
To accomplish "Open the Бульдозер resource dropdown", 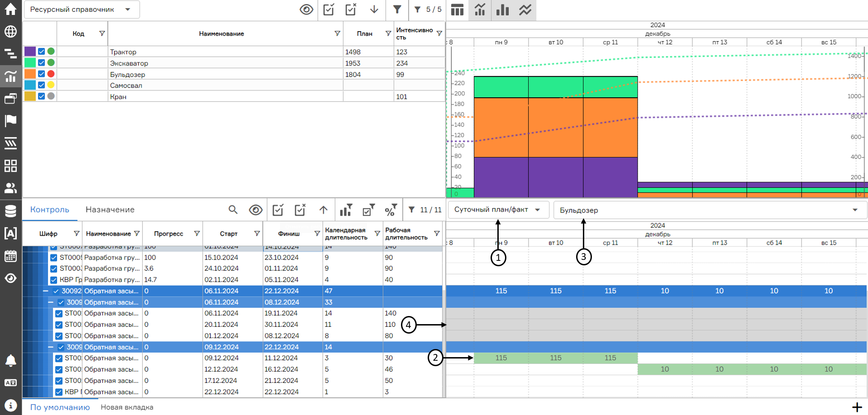I will coord(710,210).
